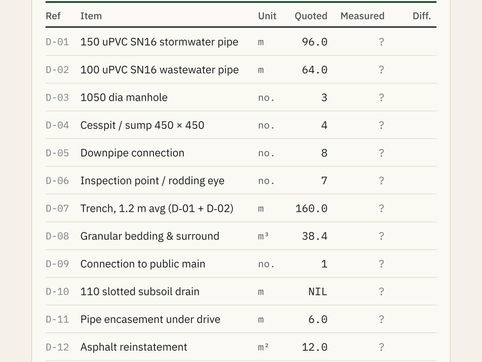This screenshot has width=482, height=362.
Task: Click quoted value 7 for inspection point
Action: tap(324, 181)
